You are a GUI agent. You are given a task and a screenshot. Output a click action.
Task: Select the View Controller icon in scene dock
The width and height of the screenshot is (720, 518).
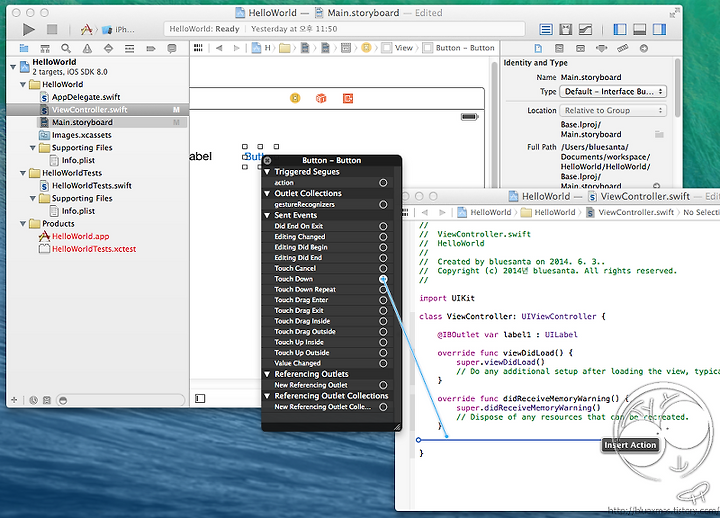click(295, 98)
